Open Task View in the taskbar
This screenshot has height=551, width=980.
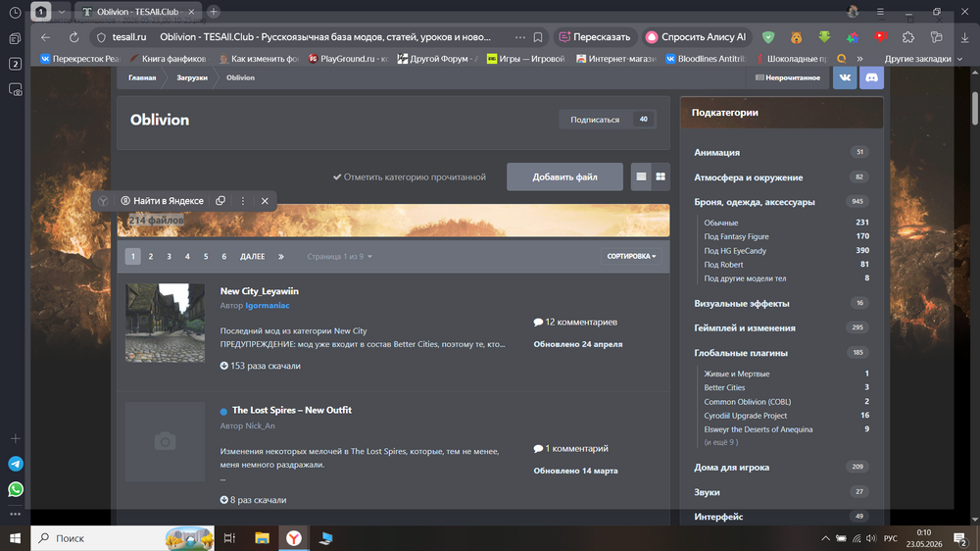[229, 538]
